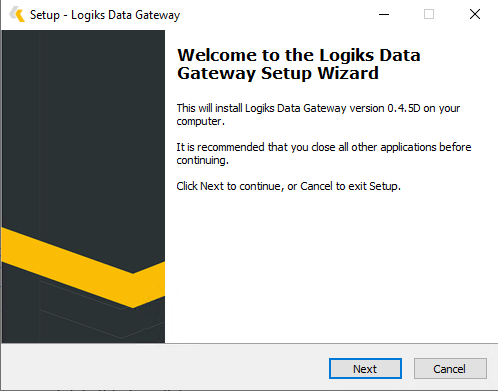This screenshot has height=391, width=498.
Task: Click the grayed-out maximize button
Action: tap(429, 14)
